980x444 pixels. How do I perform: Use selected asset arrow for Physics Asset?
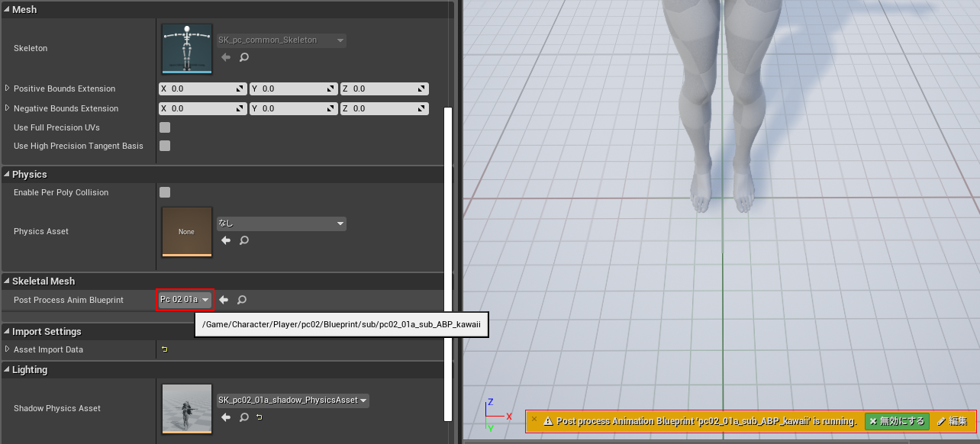pos(226,240)
